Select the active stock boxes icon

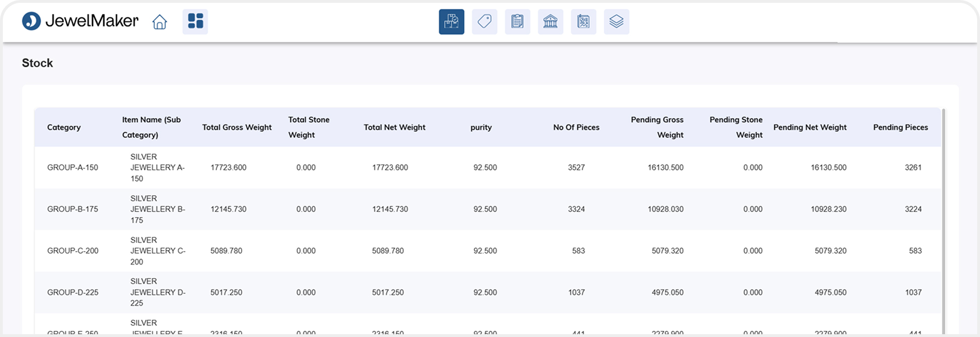(451, 22)
